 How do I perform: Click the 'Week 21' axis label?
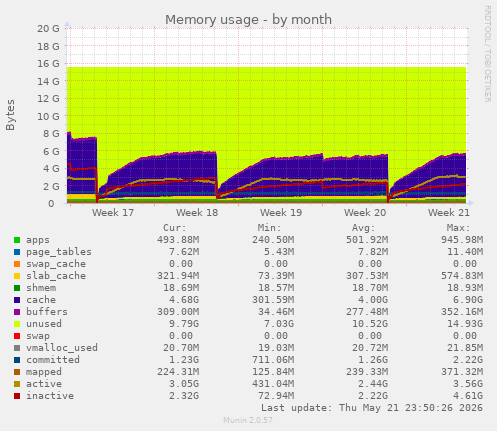point(449,213)
